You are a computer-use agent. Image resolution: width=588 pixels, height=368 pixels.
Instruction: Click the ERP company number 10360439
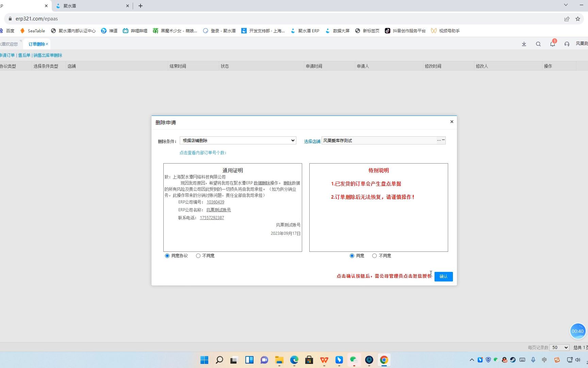tap(215, 202)
